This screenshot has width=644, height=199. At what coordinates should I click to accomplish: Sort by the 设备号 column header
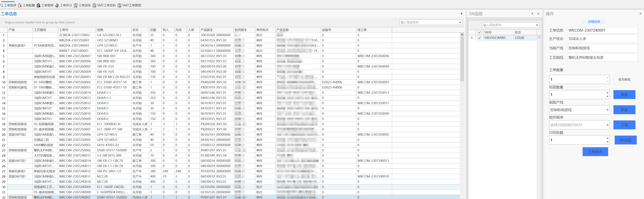(338, 30)
